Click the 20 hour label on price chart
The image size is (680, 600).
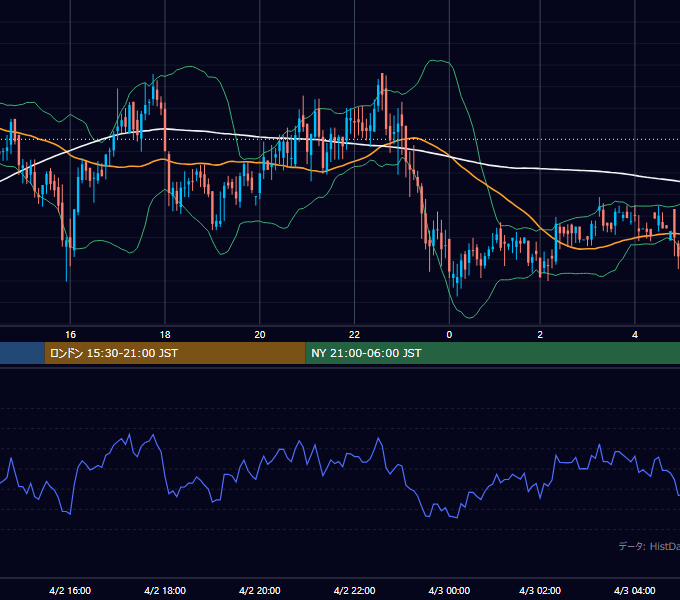(259, 335)
